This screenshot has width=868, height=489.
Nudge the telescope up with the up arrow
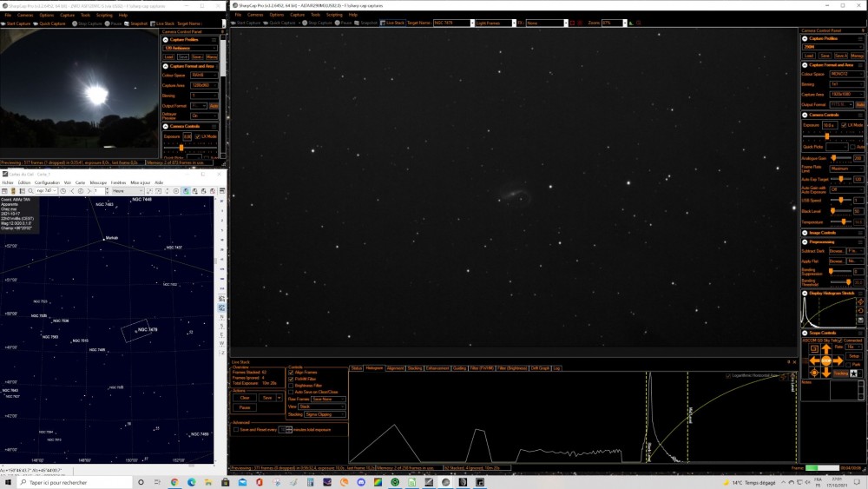(x=826, y=349)
